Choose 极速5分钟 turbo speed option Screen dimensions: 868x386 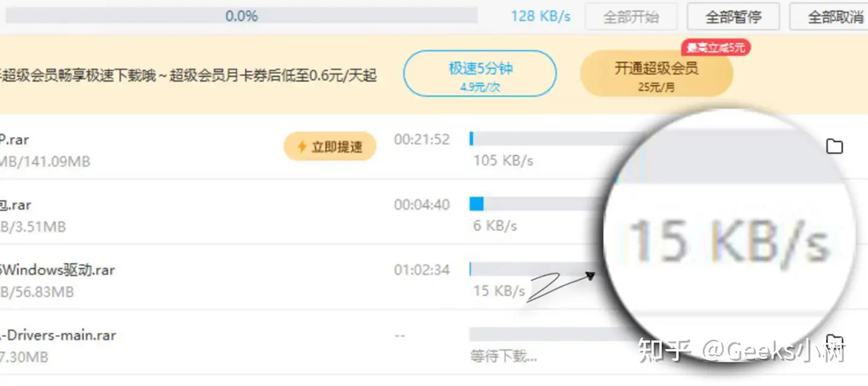click(x=480, y=74)
